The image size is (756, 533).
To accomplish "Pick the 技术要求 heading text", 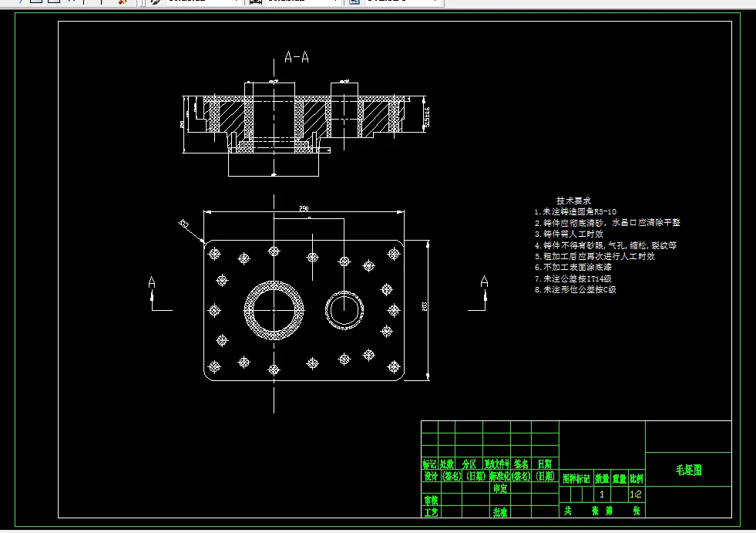I will (574, 201).
